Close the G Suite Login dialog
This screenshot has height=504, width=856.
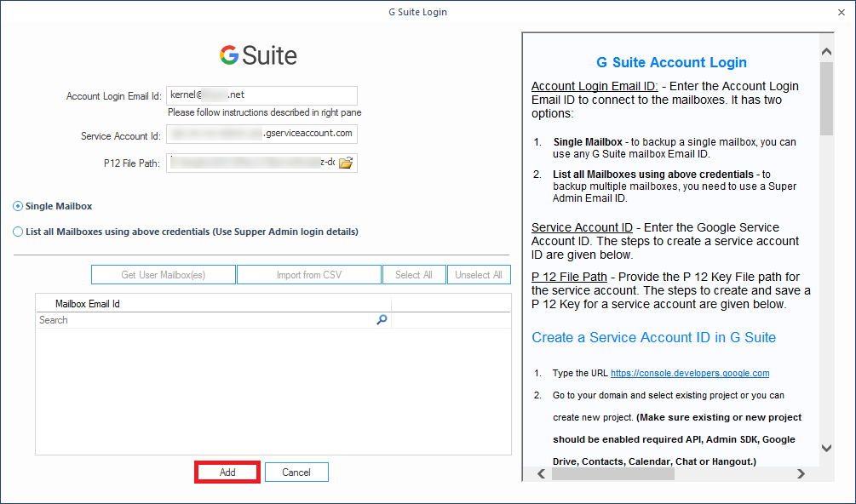pos(842,12)
